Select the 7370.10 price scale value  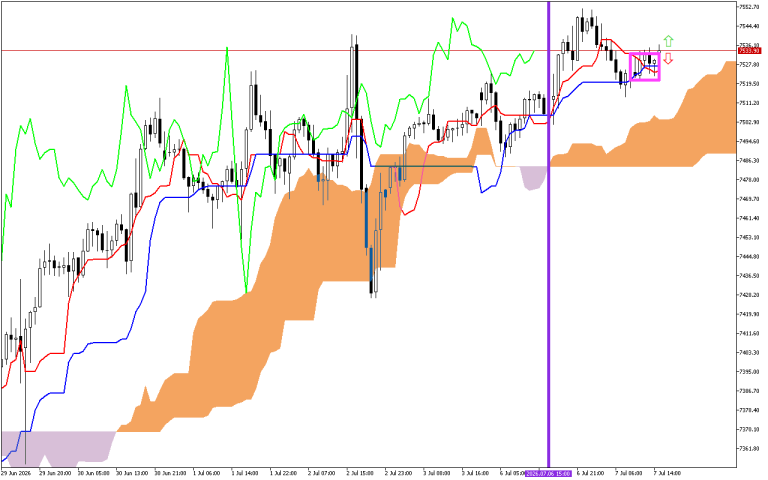749,430
